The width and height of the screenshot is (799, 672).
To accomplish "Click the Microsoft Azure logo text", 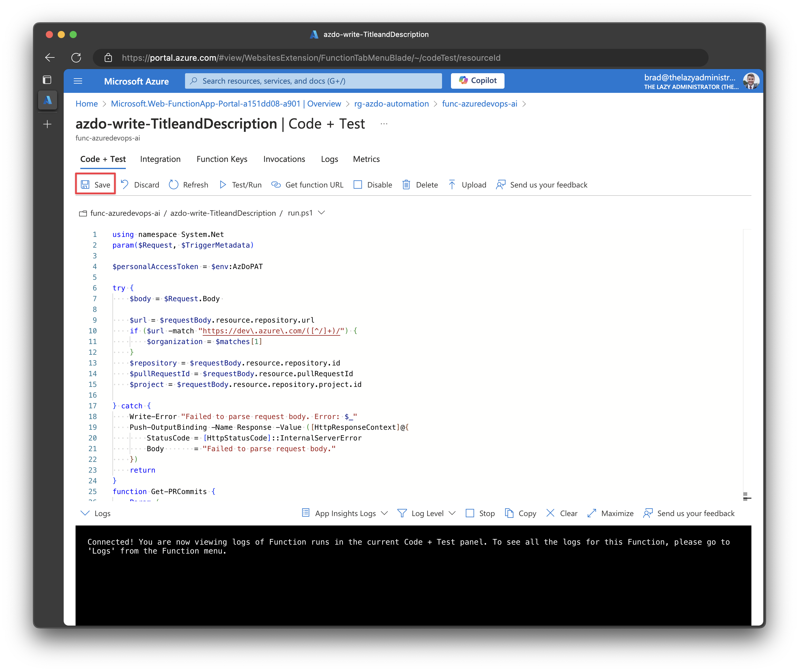I will pos(136,81).
